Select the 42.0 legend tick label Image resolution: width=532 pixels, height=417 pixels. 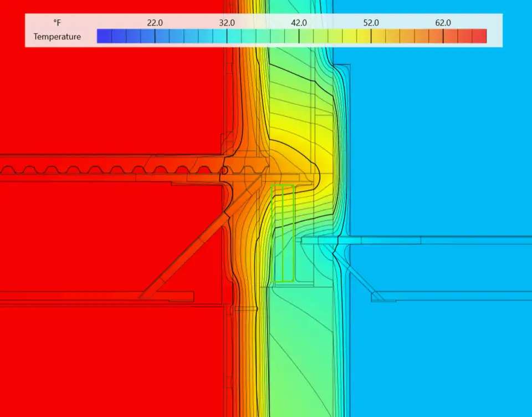299,23
